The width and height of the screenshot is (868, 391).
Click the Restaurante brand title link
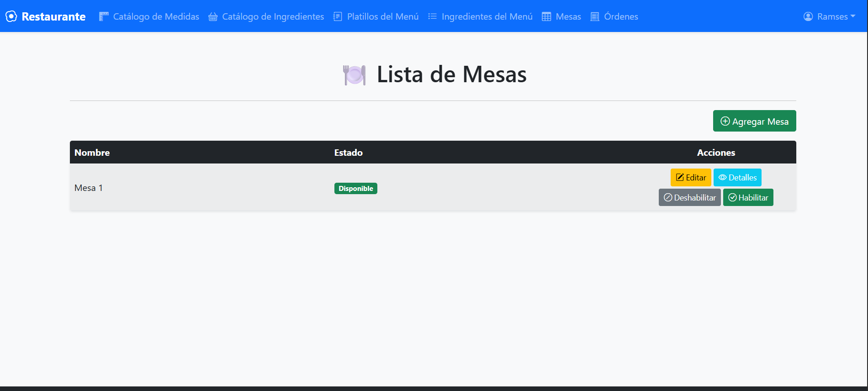click(x=53, y=16)
